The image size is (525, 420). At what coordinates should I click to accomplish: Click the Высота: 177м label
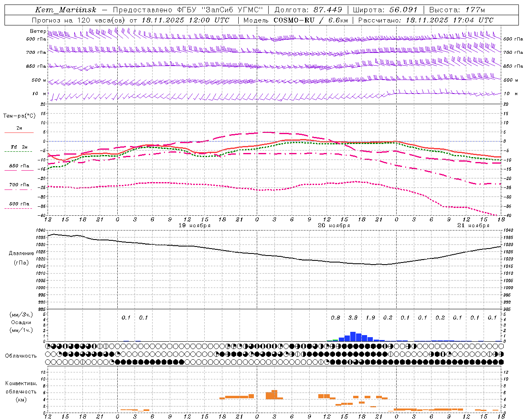[457, 10]
